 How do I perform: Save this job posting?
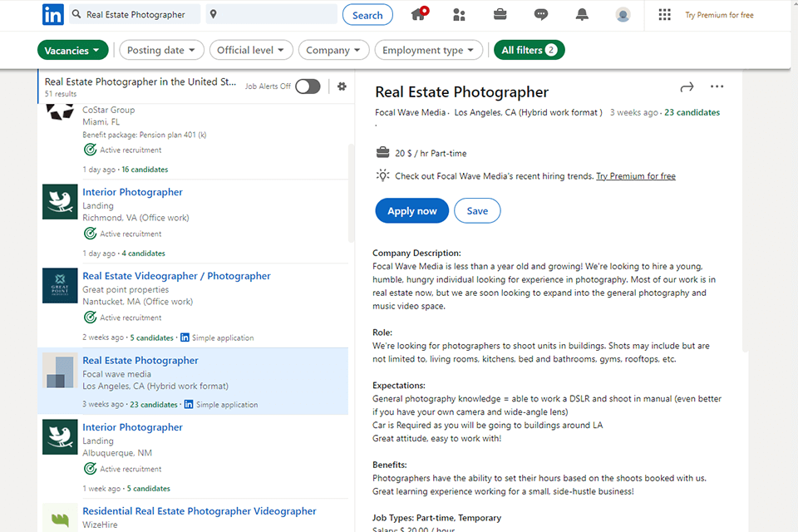477,211
